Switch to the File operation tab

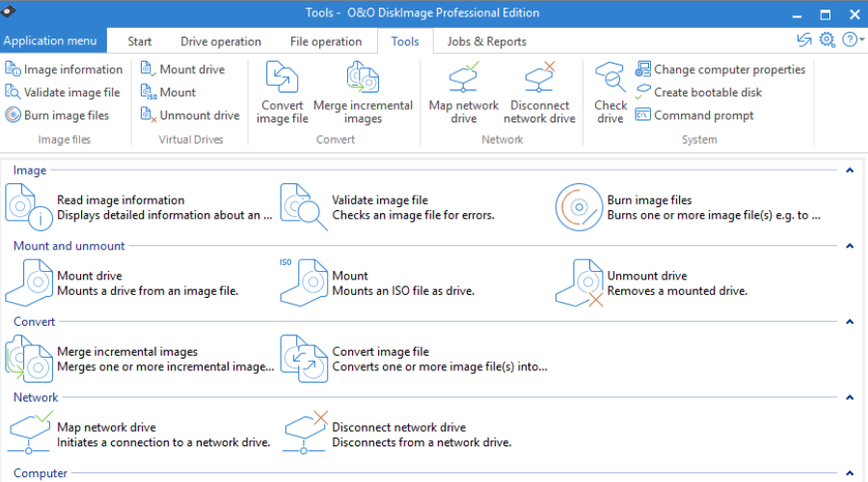click(326, 41)
